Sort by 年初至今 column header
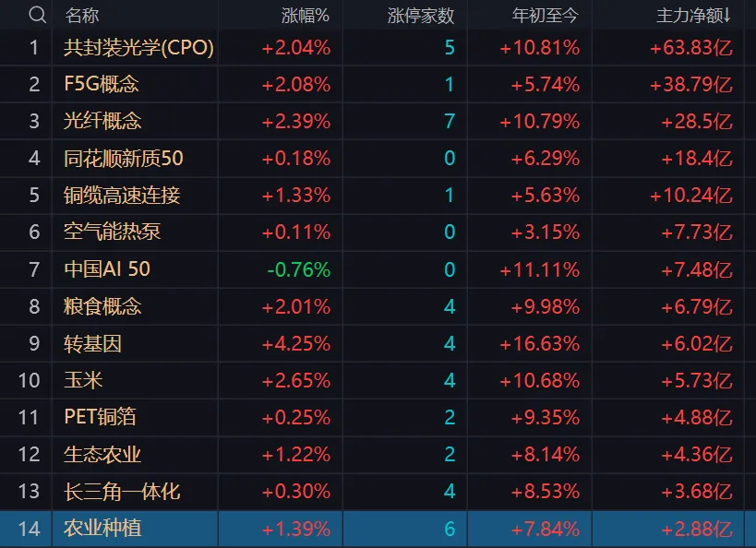The image size is (756, 548). (546, 16)
